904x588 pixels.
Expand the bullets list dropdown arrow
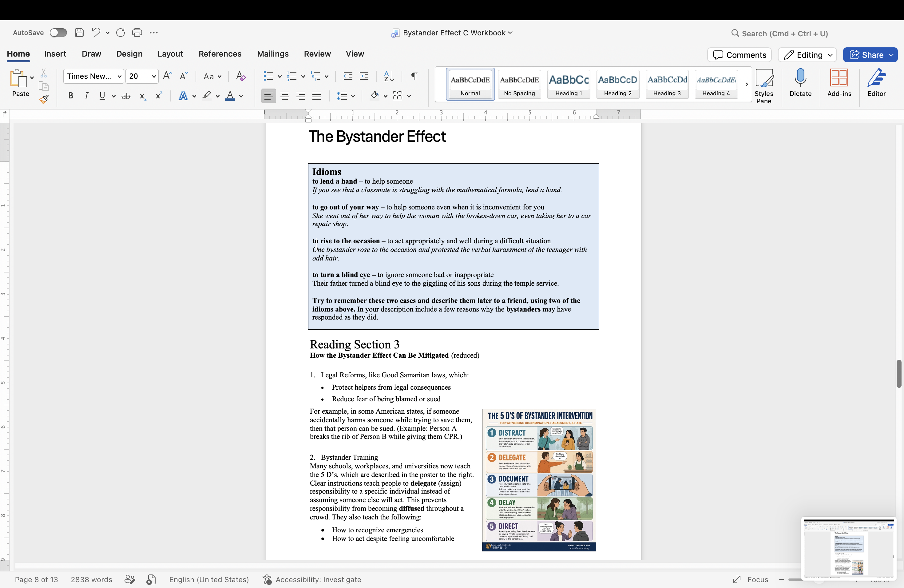pos(280,76)
